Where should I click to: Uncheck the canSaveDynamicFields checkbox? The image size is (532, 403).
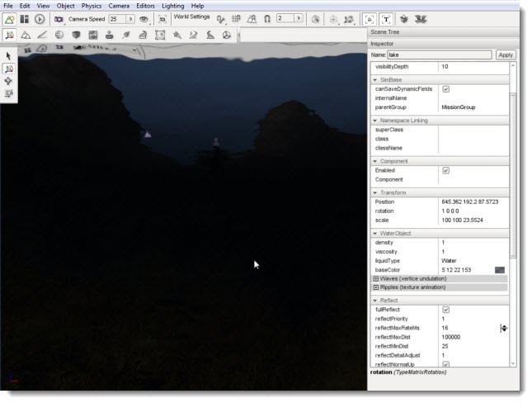click(446, 89)
